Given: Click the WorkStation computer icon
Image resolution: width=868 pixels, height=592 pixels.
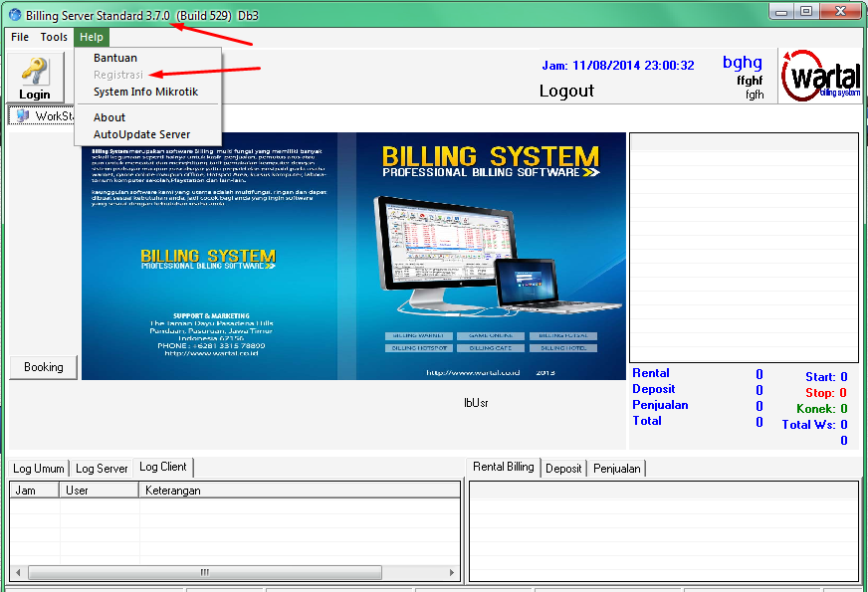Looking at the screenshot, I should 23,115.
